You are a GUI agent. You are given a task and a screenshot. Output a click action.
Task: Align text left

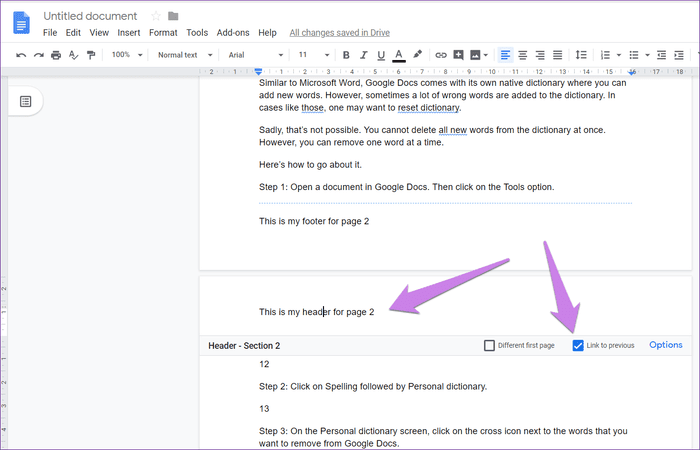click(x=505, y=55)
